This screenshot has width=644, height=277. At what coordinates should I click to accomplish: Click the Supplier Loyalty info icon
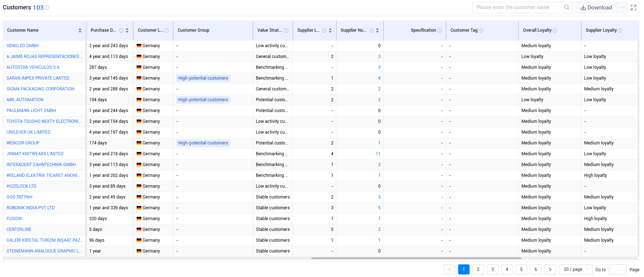tap(620, 31)
